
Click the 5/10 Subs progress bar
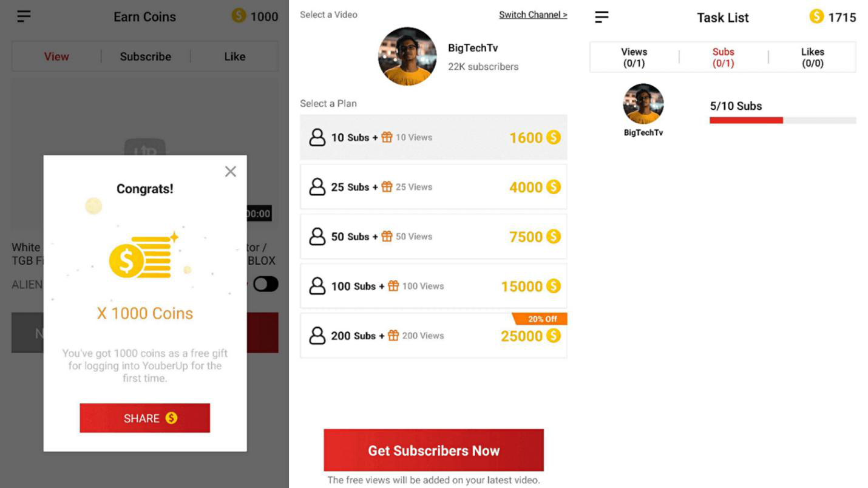782,120
